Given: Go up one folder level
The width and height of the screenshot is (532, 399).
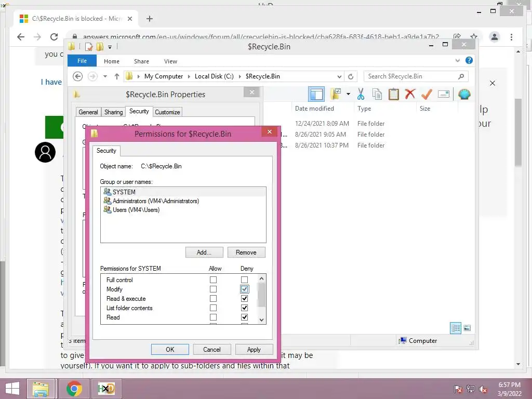Looking at the screenshot, I should pyautogui.click(x=117, y=76).
